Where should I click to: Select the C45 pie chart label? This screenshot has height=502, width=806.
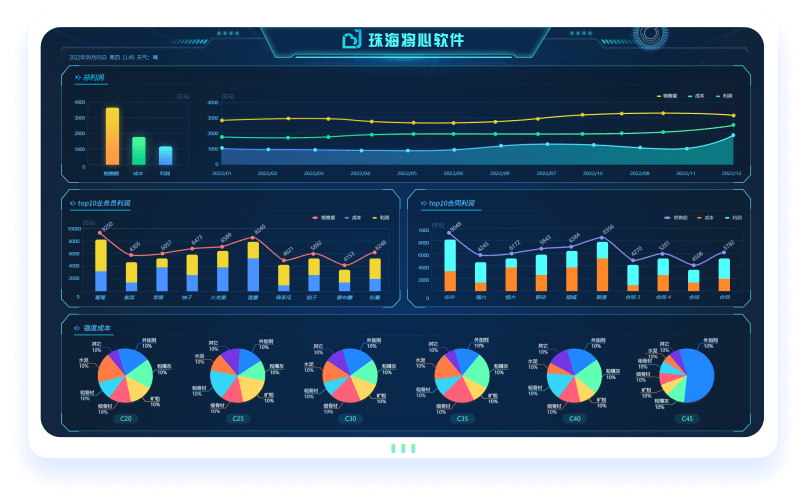(x=687, y=419)
